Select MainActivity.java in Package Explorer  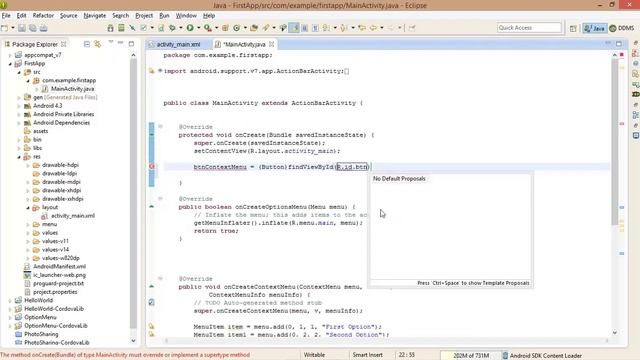pyautogui.click(x=72, y=89)
